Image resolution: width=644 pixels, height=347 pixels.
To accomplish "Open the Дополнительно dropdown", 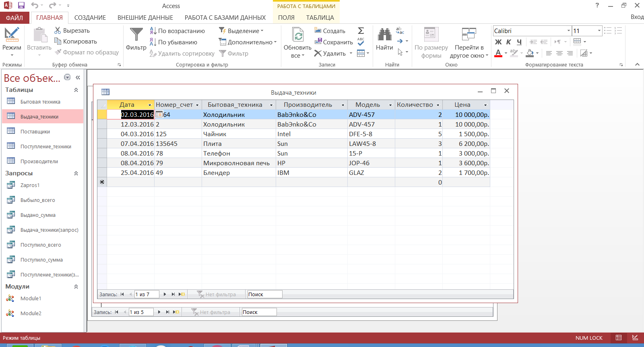I will click(248, 42).
